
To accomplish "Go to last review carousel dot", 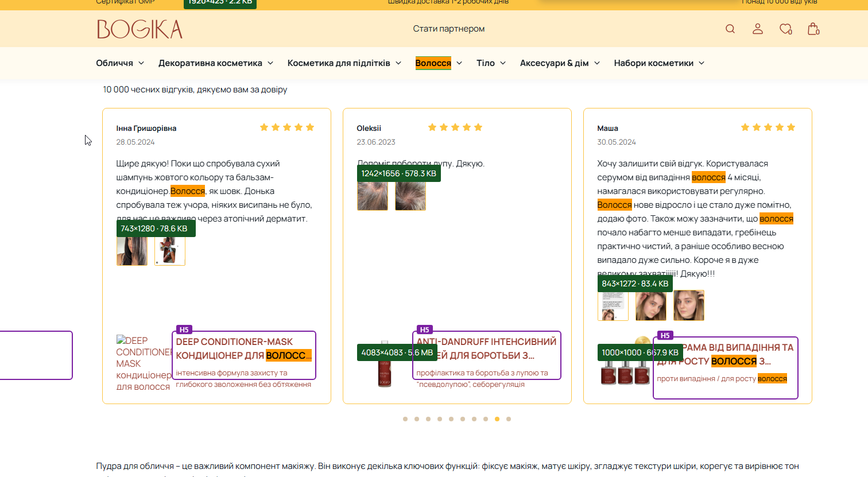I will click(x=509, y=419).
